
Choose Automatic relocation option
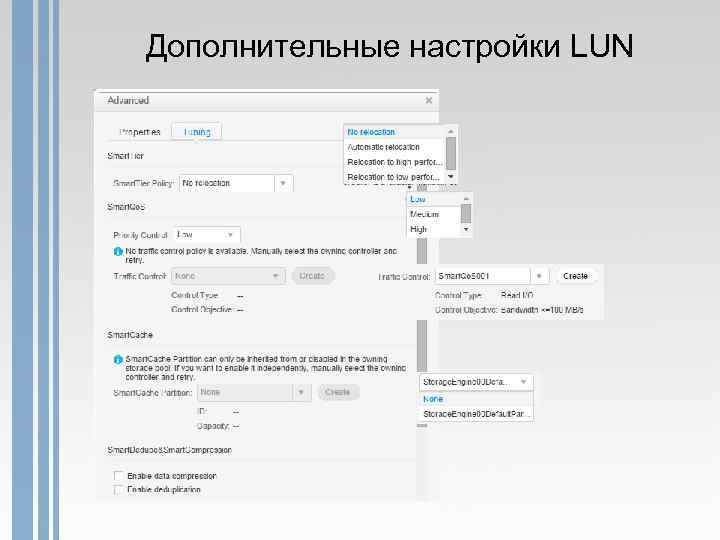(x=394, y=147)
